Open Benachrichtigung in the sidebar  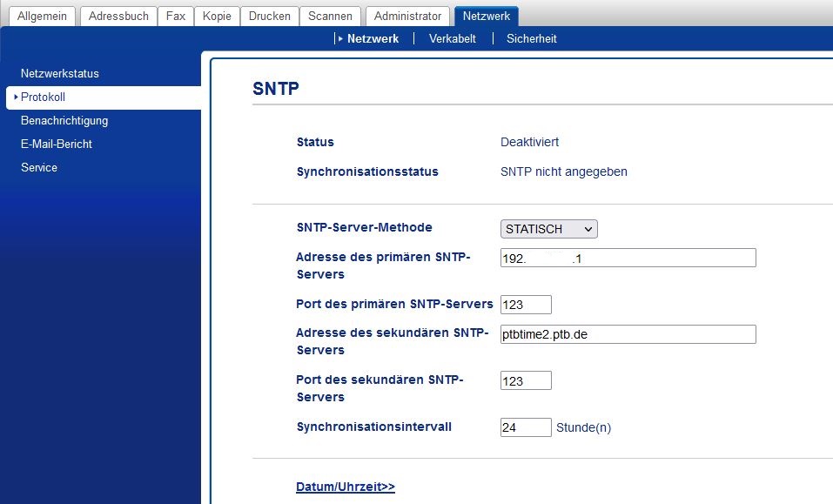64,121
